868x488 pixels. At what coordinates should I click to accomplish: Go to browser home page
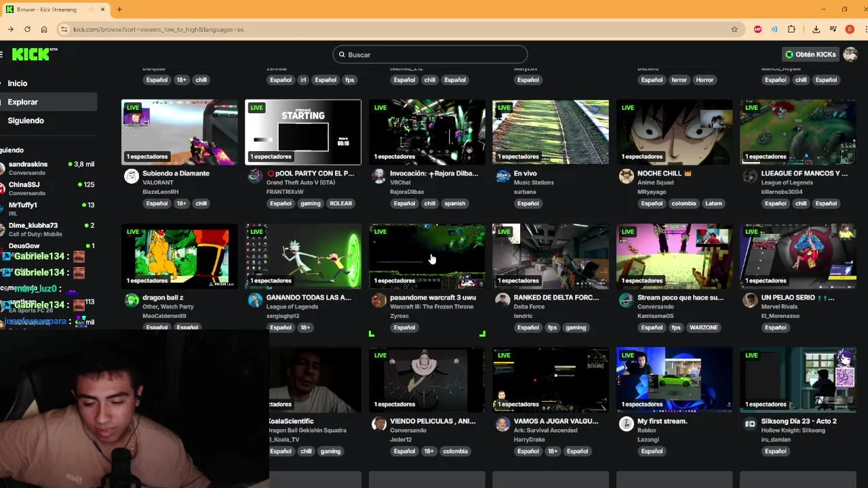coord(44,29)
